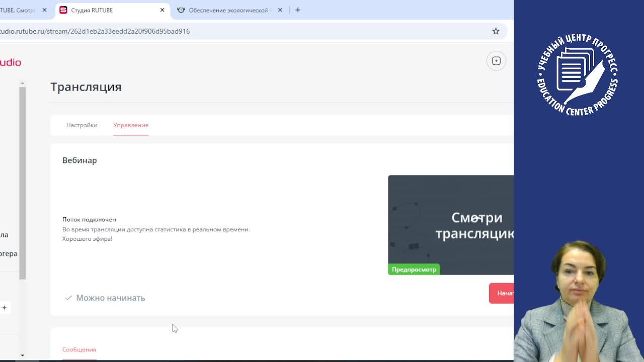
Task: Click the Можно начинать status text
Action: coord(111,298)
